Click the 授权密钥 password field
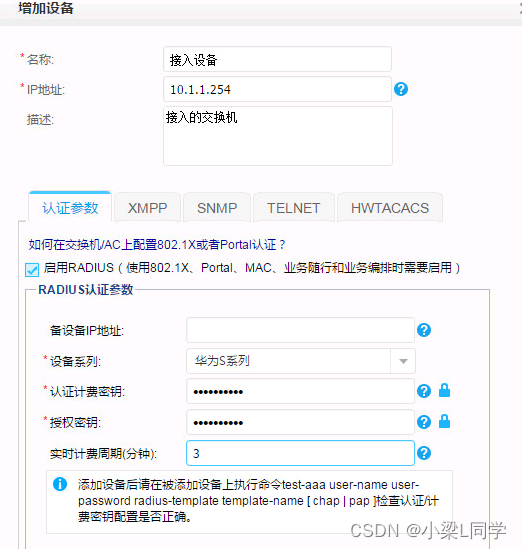 300,422
